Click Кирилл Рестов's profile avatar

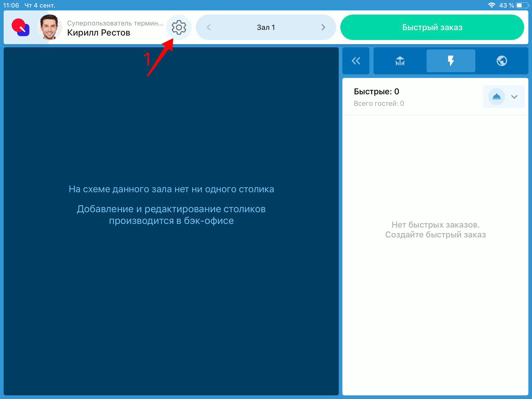point(49,27)
